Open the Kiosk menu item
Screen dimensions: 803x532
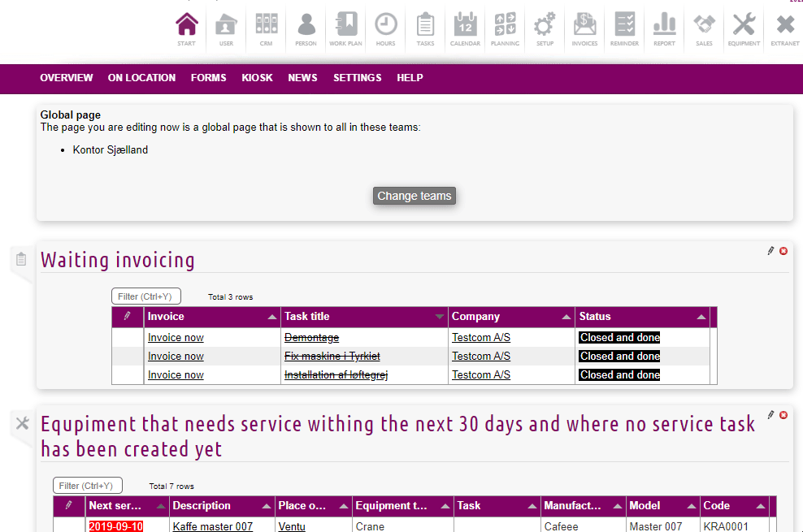257,78
